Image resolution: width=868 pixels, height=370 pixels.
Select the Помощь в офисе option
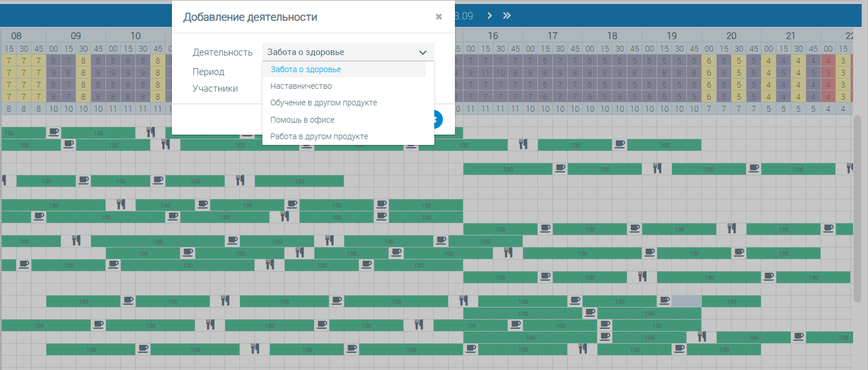[302, 120]
